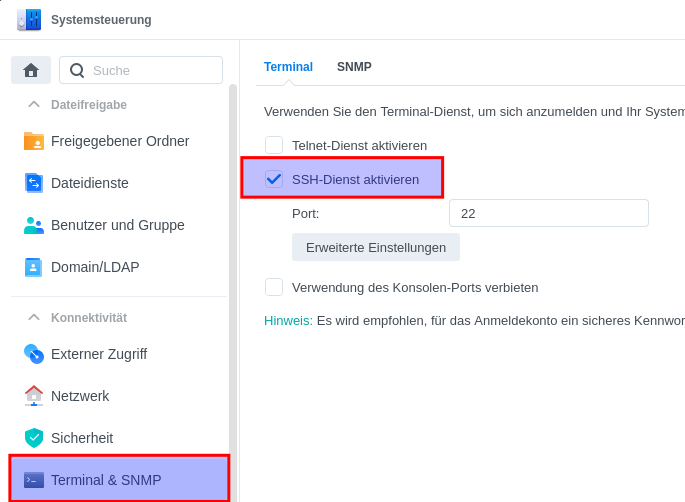This screenshot has height=502, width=685.
Task: Switch to the SNMP tab
Action: click(354, 67)
